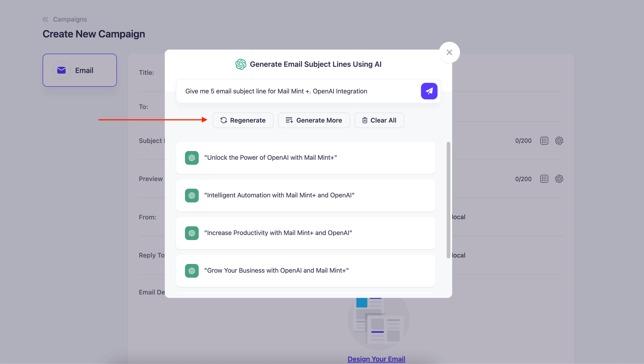Click the close X button on modal
The height and width of the screenshot is (364, 644).
(x=449, y=52)
